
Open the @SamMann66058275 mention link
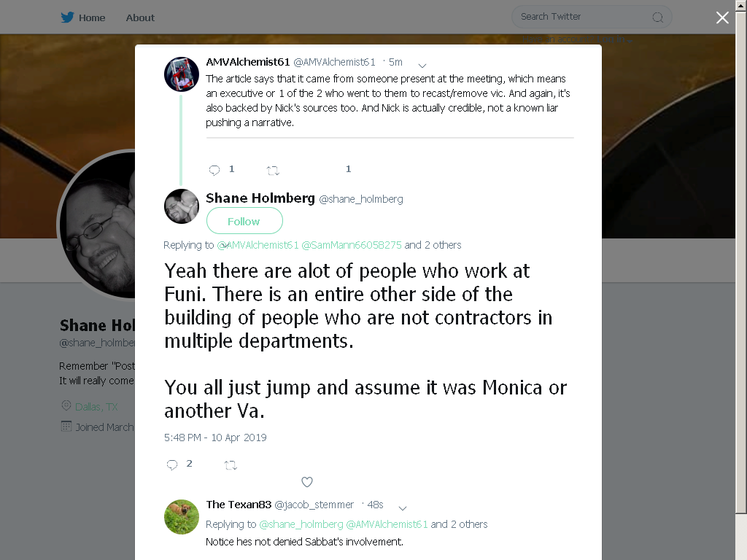coord(352,245)
